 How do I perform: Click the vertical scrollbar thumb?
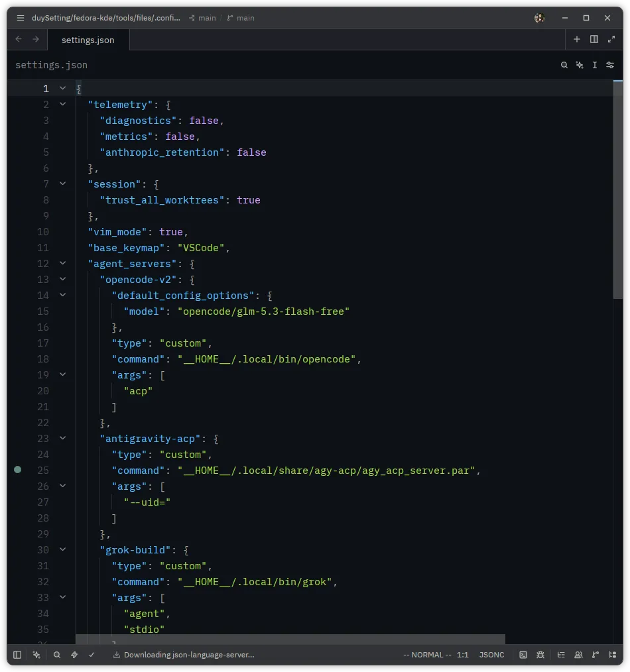[617, 190]
